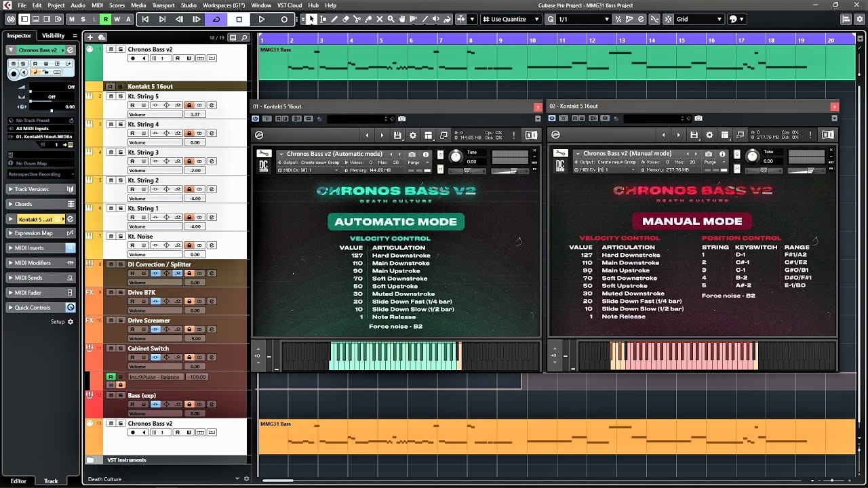The width and height of the screenshot is (868, 488).
Task: Open the Transport menu
Action: pyautogui.click(x=163, y=5)
